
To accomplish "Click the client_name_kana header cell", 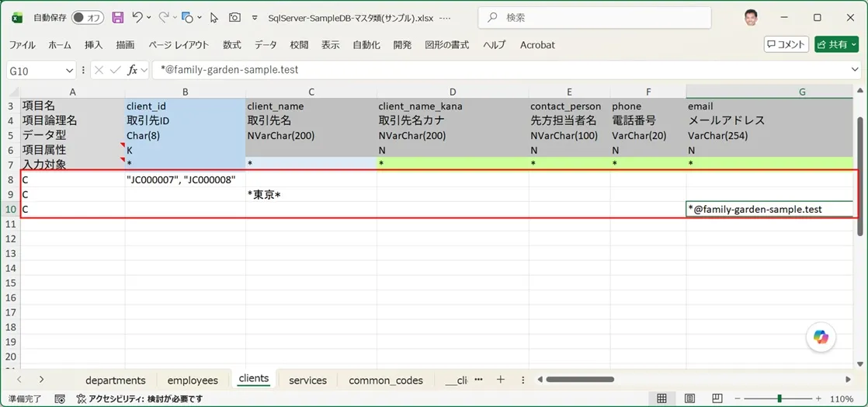I will [x=453, y=106].
